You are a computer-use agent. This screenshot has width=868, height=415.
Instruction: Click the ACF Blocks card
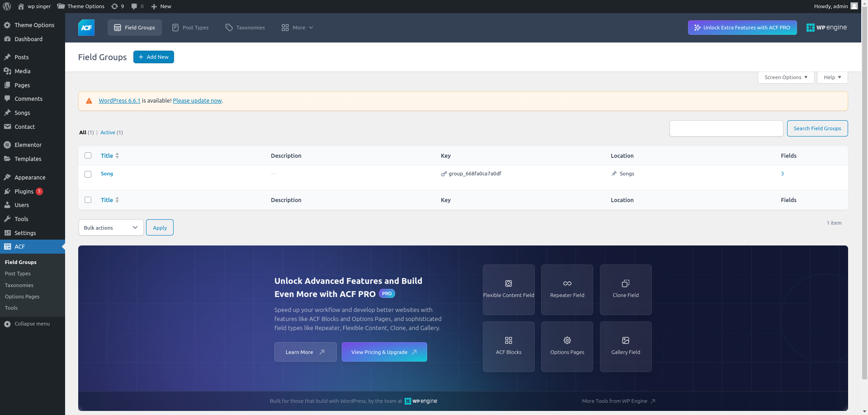[509, 347]
